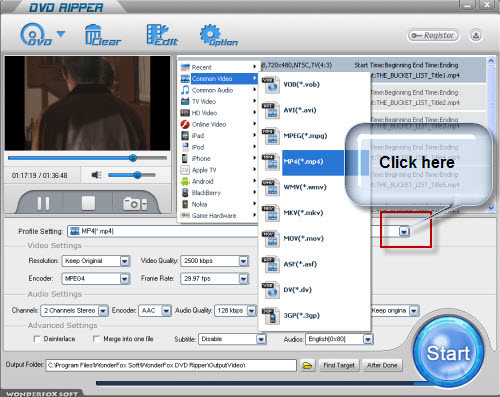
Task: Choose the MP4(*.mp4) format icon
Action: 270,162
